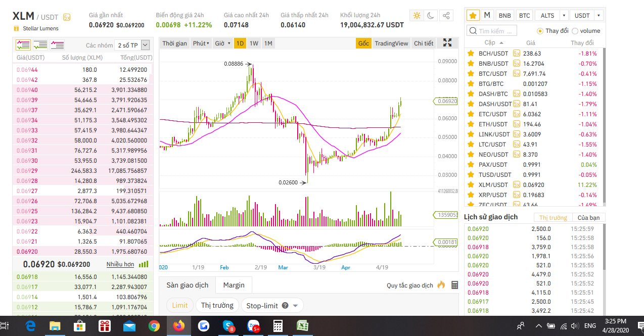
Task: Switch to light theme sun icon
Action: point(417,16)
